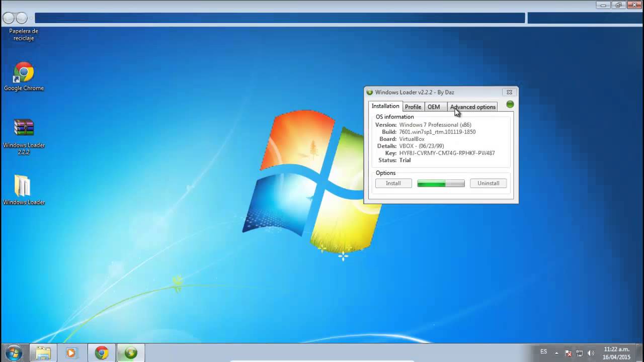Click the browser forward arrow button
Screen dimensions: 644x362
click(22, 18)
